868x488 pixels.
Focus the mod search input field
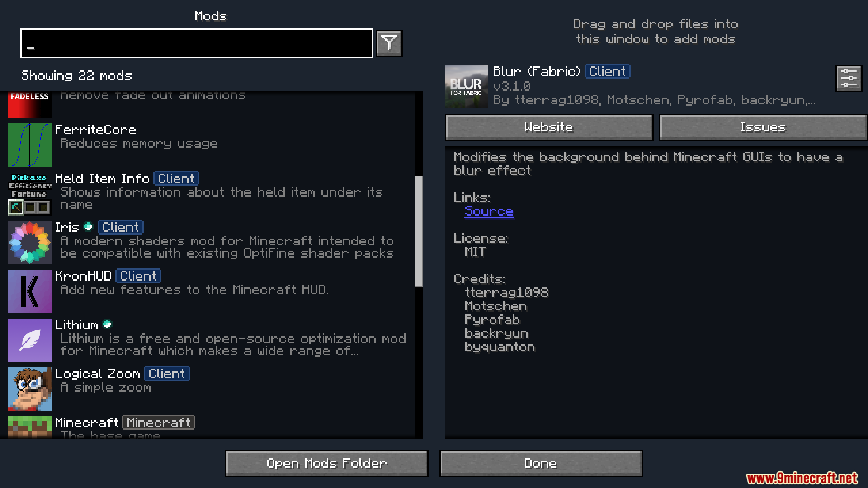197,43
